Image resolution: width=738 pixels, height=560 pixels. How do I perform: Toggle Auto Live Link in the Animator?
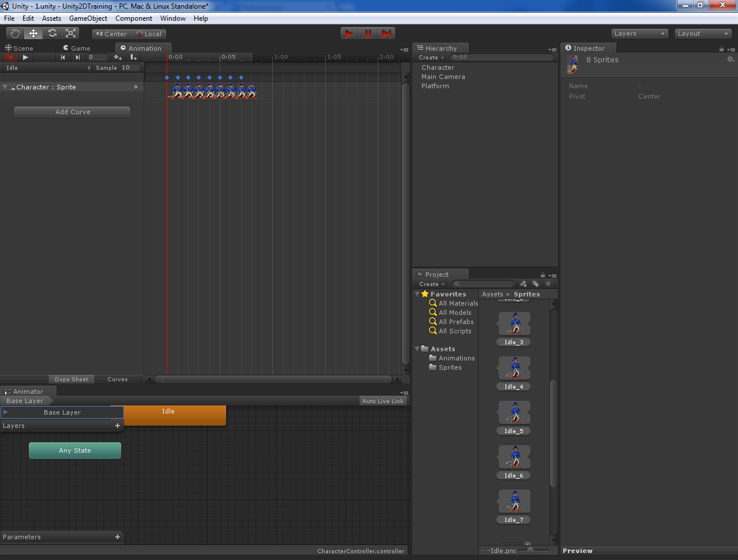tap(383, 401)
